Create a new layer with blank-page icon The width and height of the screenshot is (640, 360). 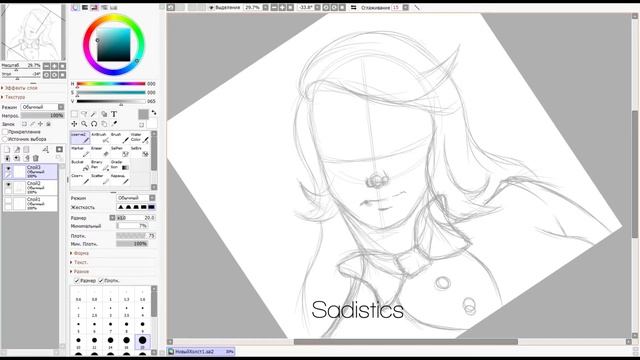pos(7,150)
